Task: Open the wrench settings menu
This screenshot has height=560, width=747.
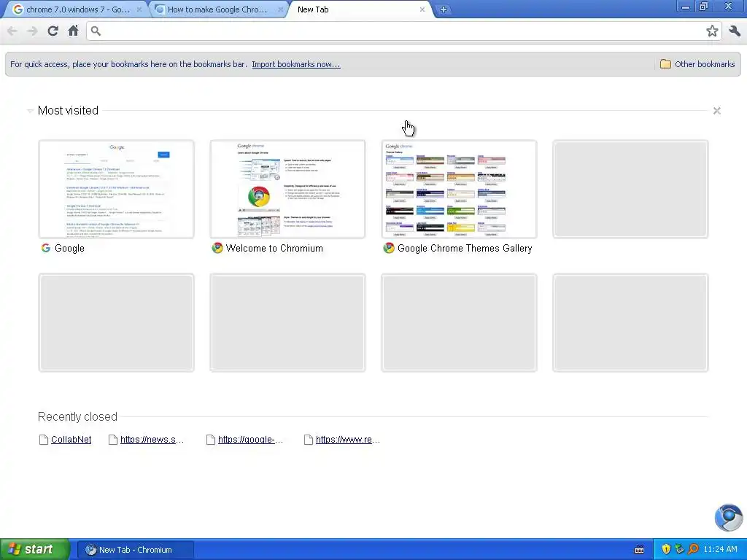Action: pos(734,31)
